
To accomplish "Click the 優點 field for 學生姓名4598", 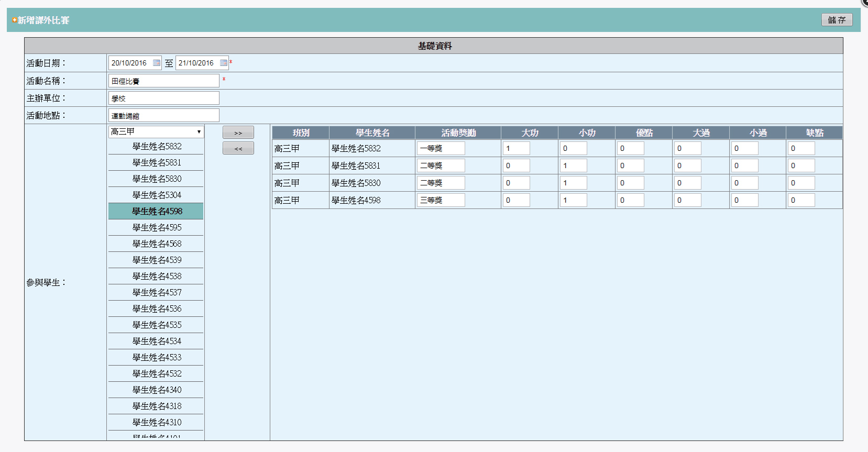I will click(x=630, y=200).
